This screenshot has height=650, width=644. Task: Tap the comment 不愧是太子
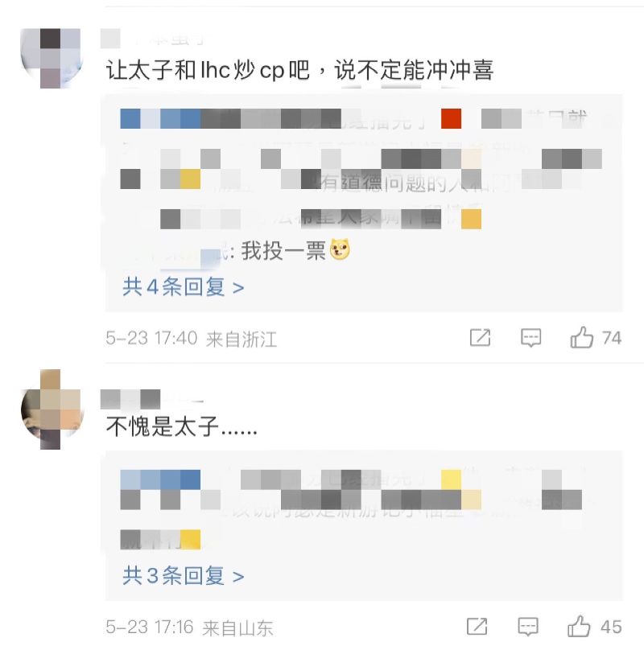(x=181, y=426)
